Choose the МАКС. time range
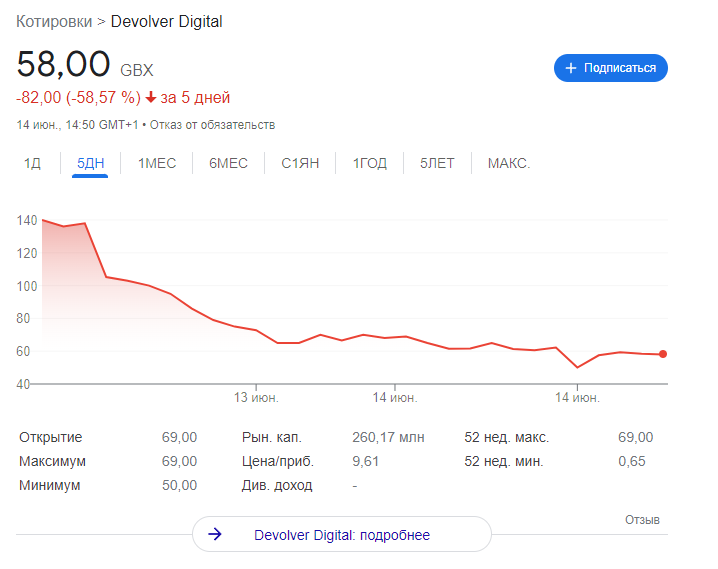Screen dimensions: 718x569 tap(508, 163)
